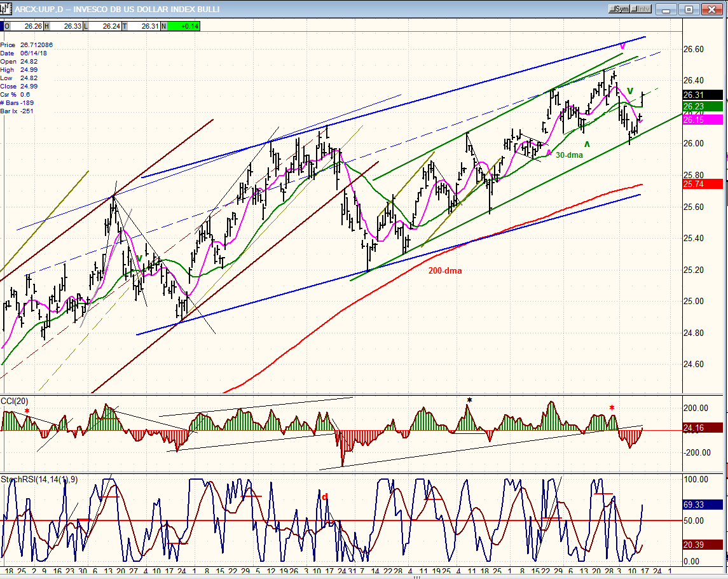Toggle the Intv link checkbox

(x=642, y=9)
